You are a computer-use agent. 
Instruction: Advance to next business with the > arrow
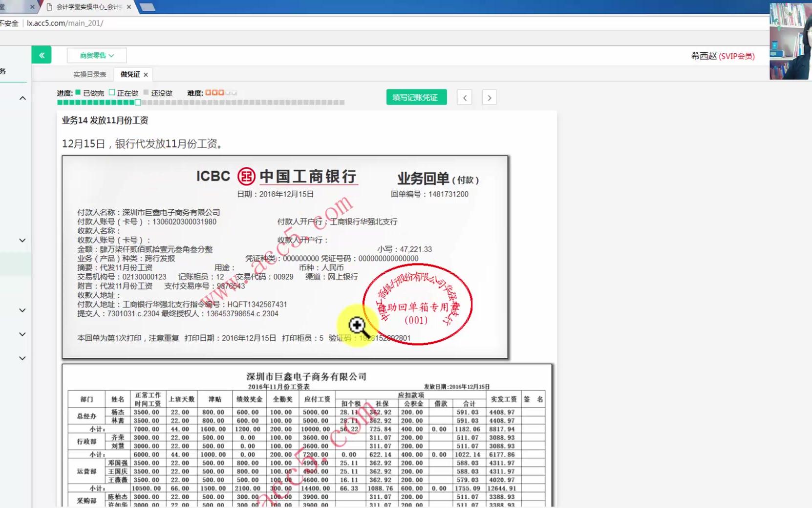point(489,97)
